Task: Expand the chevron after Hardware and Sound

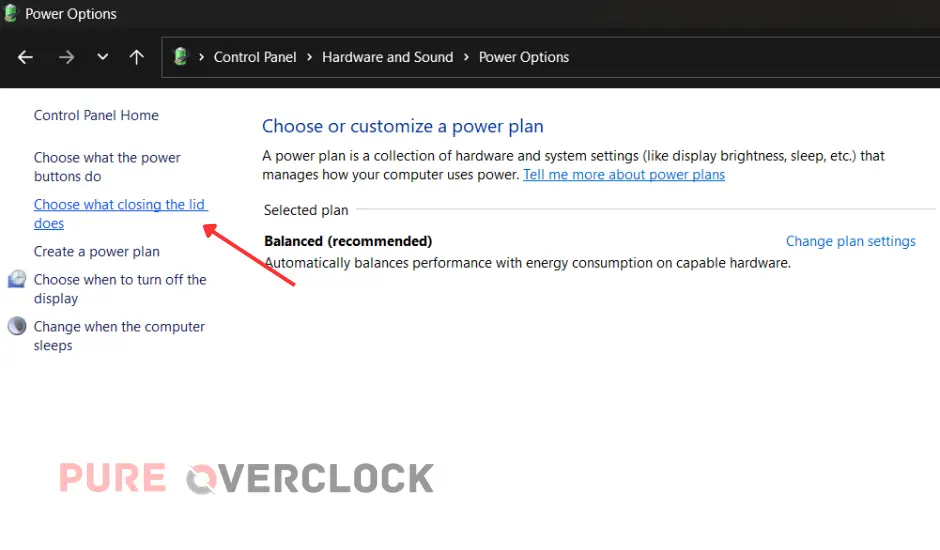Action: pos(466,57)
